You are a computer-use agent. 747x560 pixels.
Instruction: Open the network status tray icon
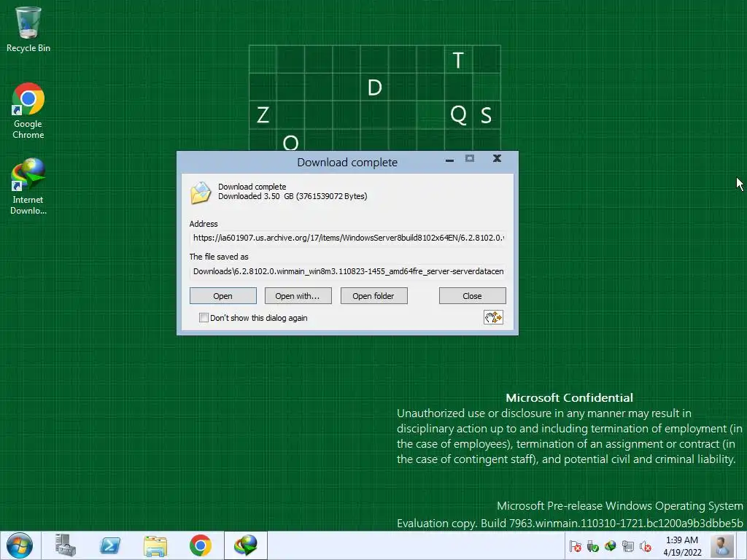click(x=628, y=546)
